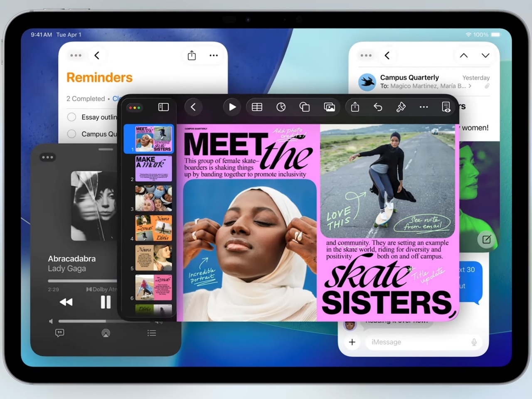Select slide 5 thumbnail in navigator

pos(153,258)
